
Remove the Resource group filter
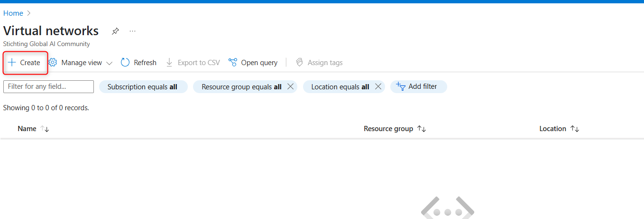tap(291, 86)
